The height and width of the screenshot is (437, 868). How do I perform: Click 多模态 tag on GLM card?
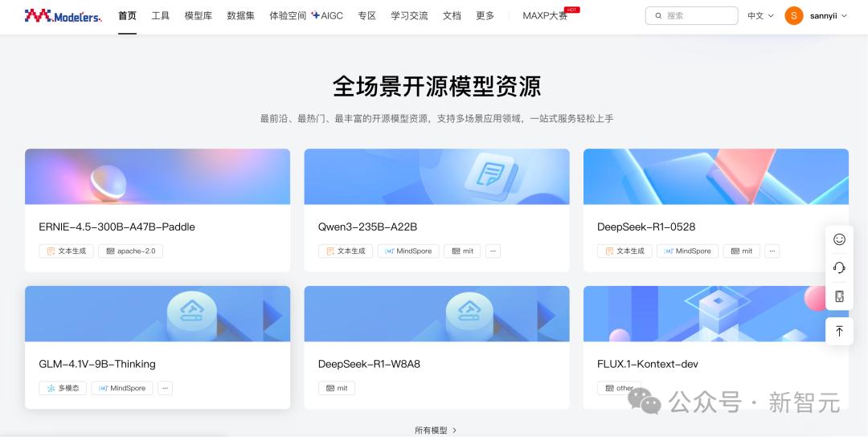pyautogui.click(x=63, y=388)
